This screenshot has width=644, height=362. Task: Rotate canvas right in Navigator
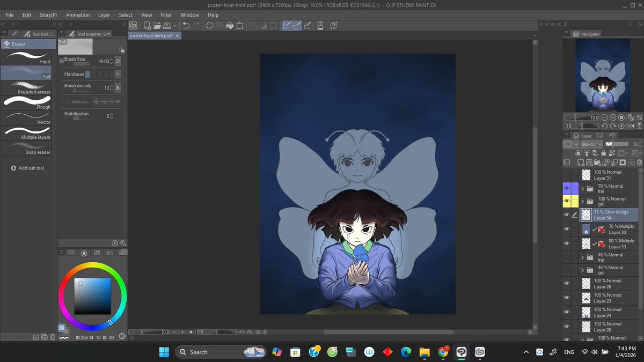pyautogui.click(x=613, y=126)
